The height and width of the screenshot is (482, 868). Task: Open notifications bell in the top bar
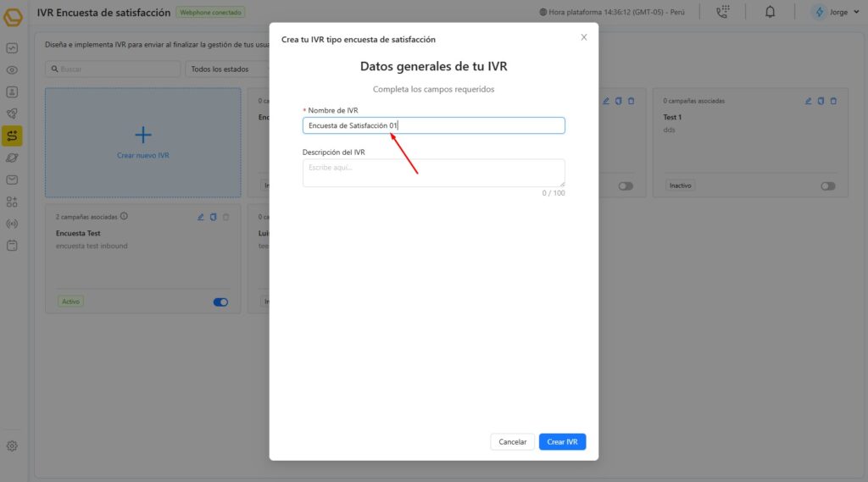point(770,12)
